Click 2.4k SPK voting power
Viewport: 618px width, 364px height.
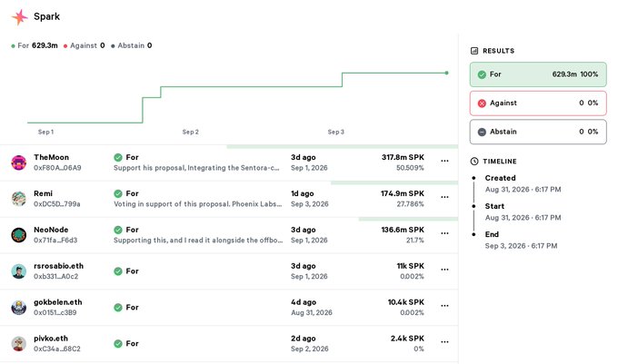coord(407,339)
